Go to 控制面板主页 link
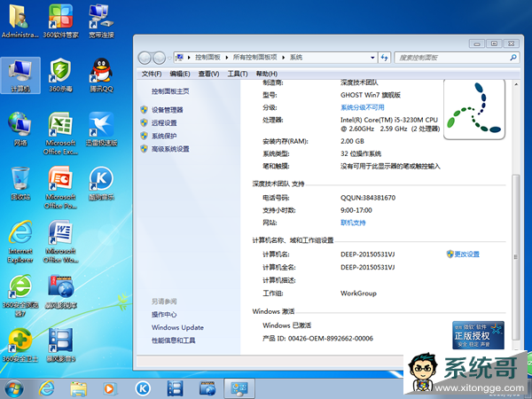 [170, 91]
